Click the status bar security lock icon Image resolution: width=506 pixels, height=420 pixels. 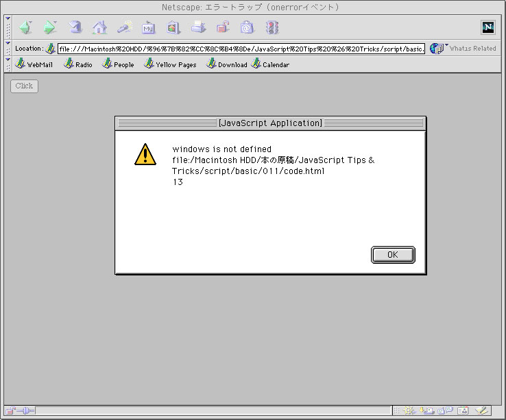10,410
